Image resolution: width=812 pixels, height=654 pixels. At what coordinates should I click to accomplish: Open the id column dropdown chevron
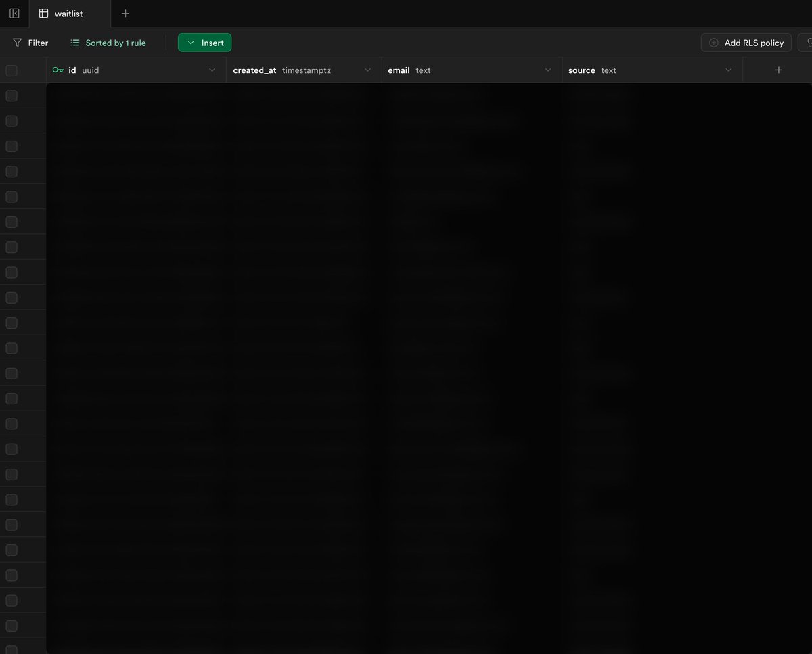pos(212,70)
